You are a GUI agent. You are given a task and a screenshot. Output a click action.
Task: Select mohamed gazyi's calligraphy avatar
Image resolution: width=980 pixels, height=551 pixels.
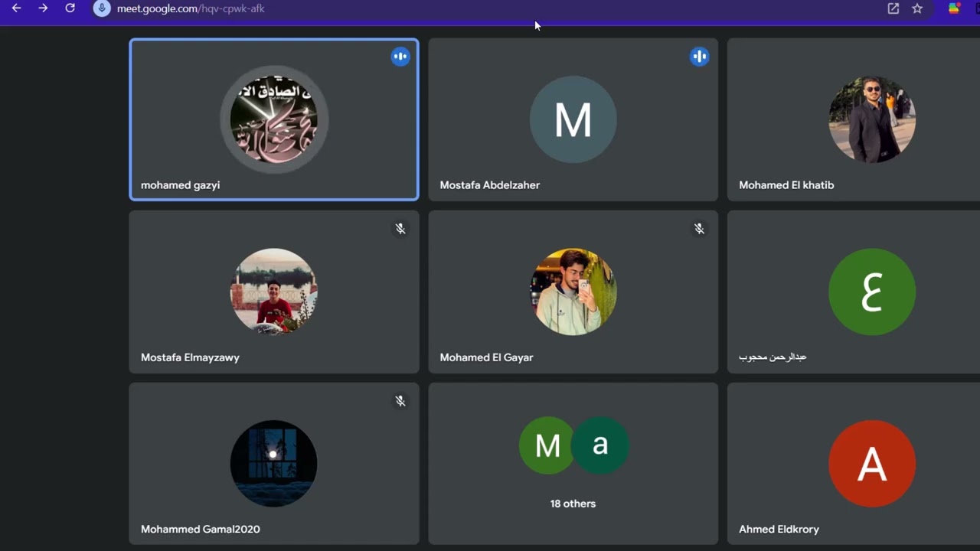[x=274, y=119]
